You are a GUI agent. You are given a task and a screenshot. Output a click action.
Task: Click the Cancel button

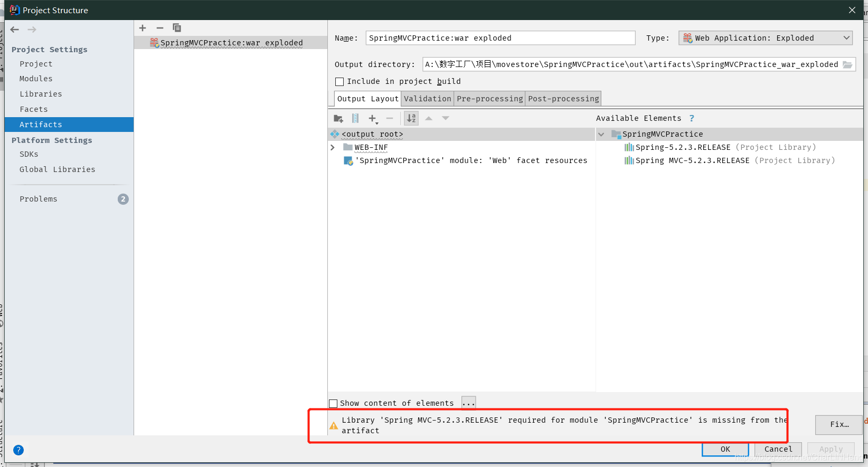click(778, 449)
